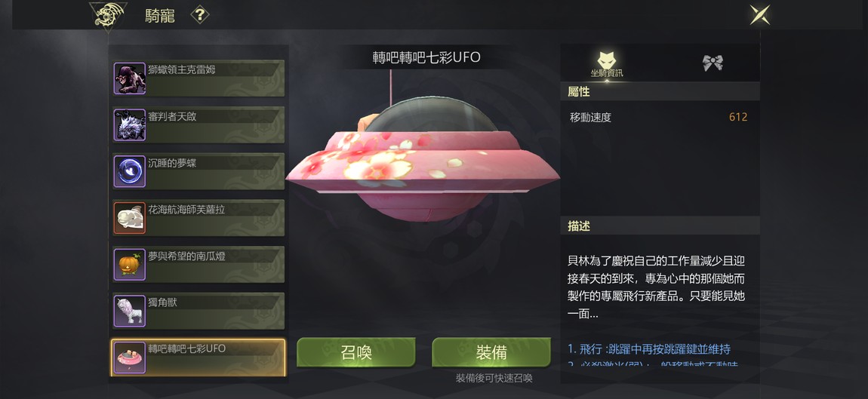868x399 pixels.
Task: Select the 審判者天啟 mount icon
Action: click(x=130, y=124)
